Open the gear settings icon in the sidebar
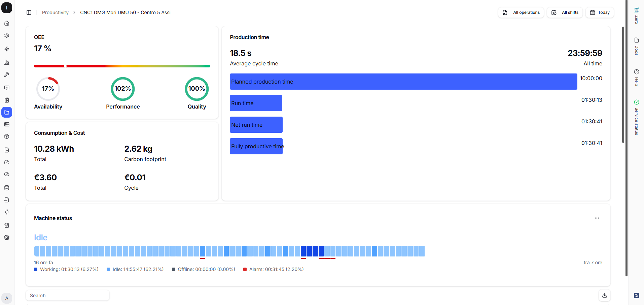 point(7,35)
